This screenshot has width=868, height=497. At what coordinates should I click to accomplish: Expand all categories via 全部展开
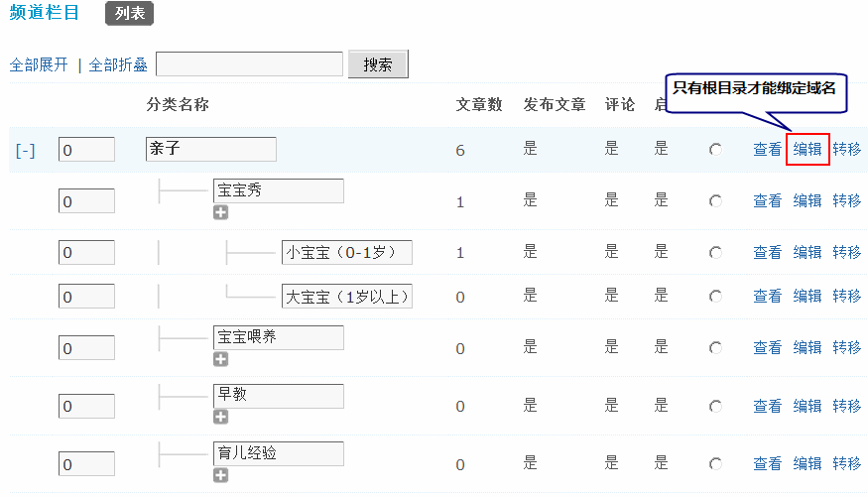pos(39,64)
